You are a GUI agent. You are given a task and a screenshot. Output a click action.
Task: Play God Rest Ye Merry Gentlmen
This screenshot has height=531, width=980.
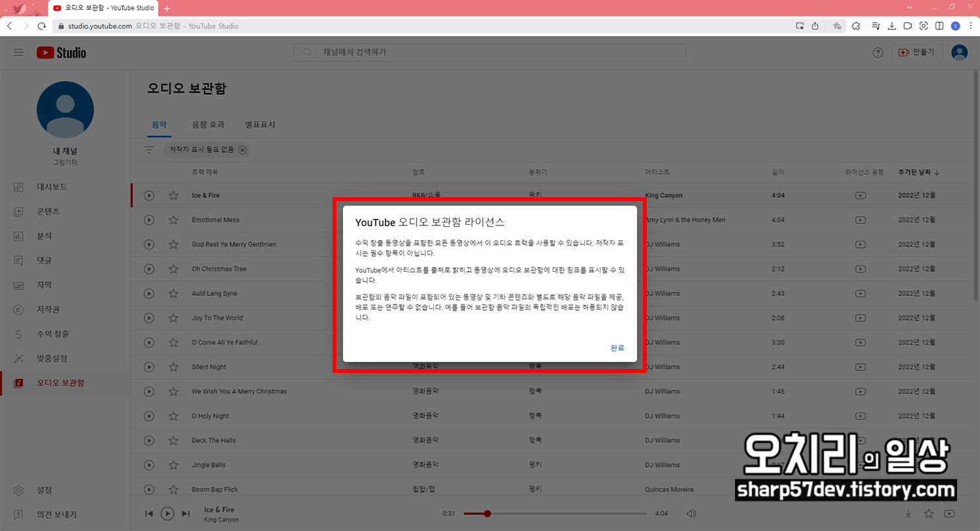(x=149, y=244)
